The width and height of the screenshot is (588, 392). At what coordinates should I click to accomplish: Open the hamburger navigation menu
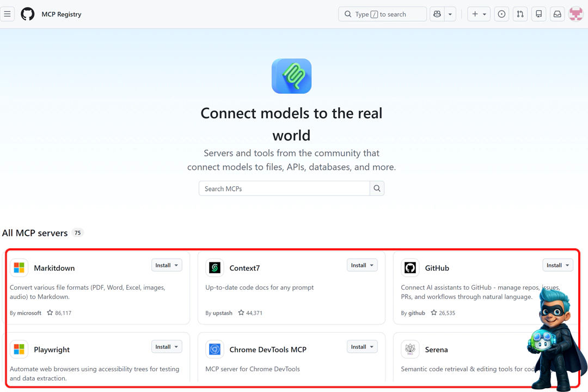tap(8, 14)
